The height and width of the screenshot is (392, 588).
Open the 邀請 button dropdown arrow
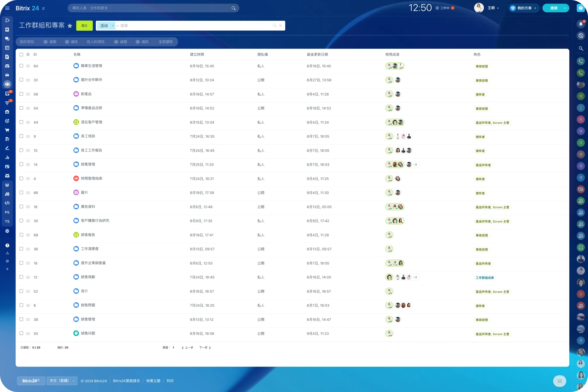(x=565, y=8)
